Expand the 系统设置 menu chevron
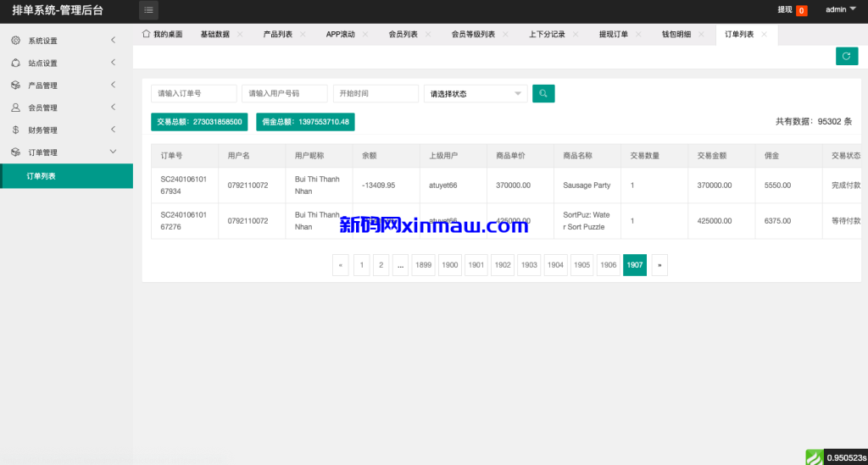Viewport: 868px width, 465px height. point(113,40)
